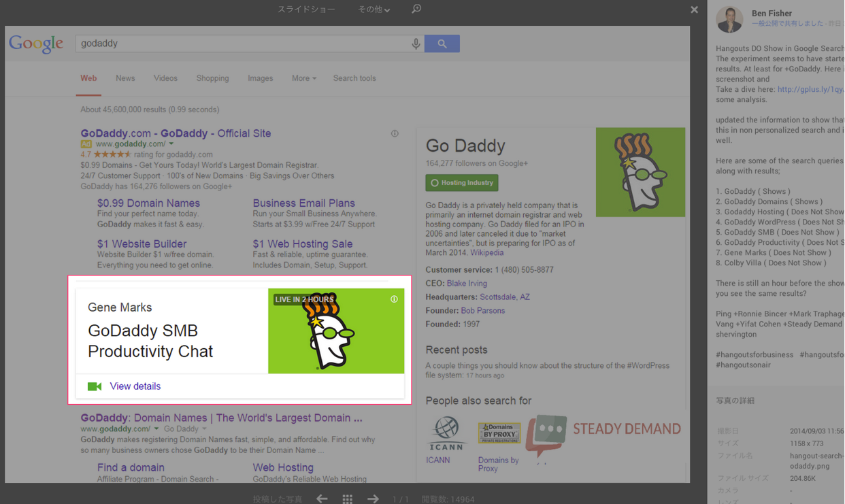Expand the More dropdown tab
The width and height of the screenshot is (845, 504).
(x=304, y=78)
